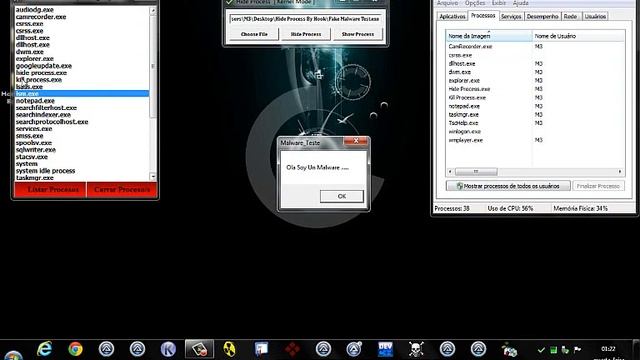The height and width of the screenshot is (360, 640).
Task: Open the Ajuda menu in Task Manager
Action: [x=520, y=3]
